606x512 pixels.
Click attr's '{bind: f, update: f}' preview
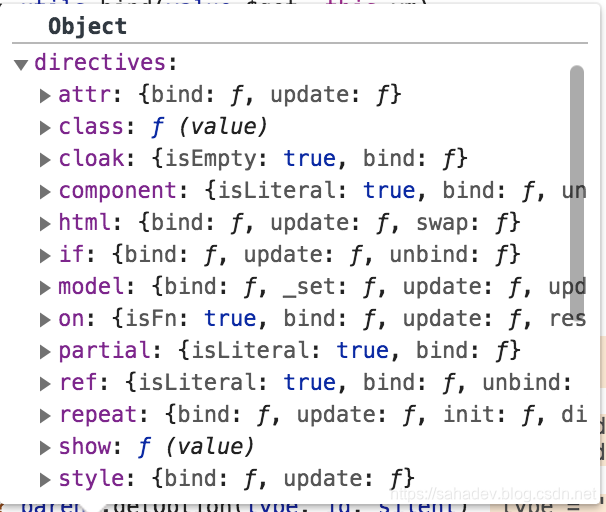pos(270,95)
